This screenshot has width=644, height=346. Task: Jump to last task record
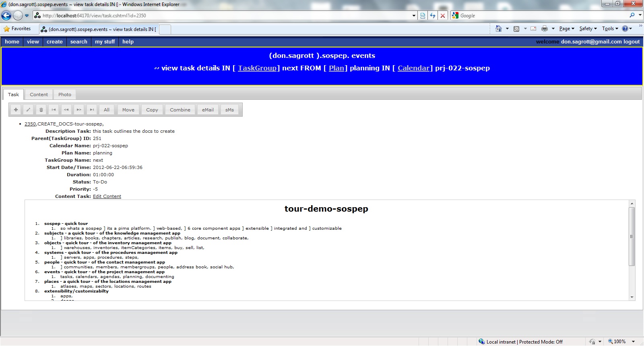[92, 109]
